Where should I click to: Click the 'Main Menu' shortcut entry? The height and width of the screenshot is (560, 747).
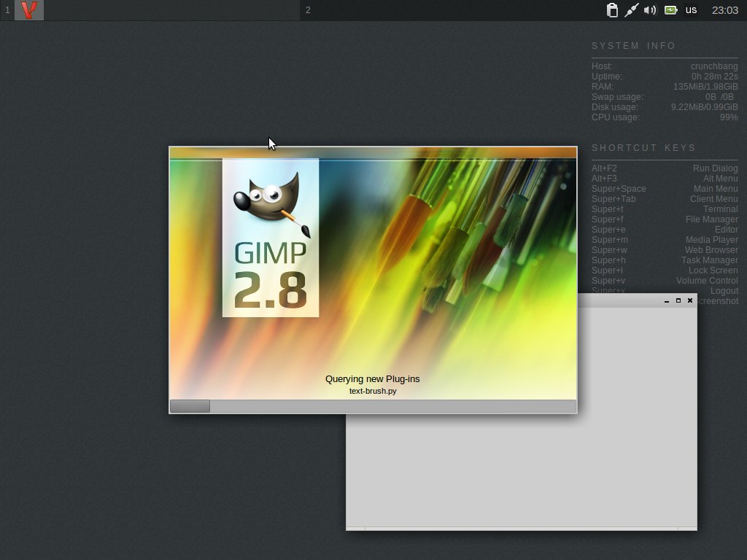716,189
